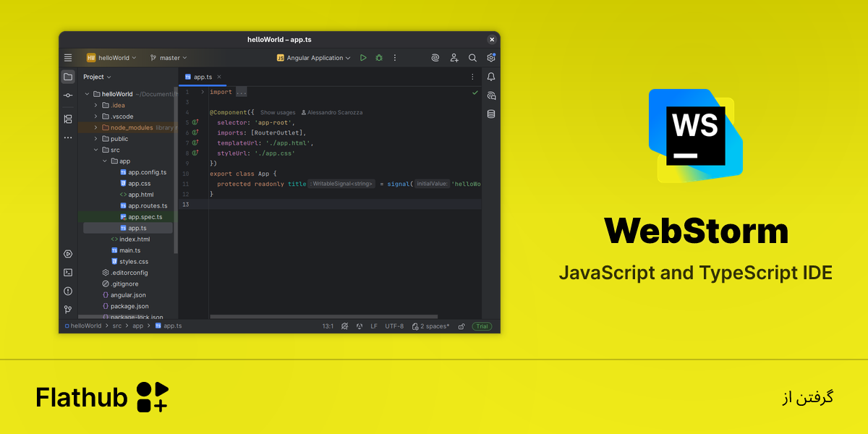Collapse the helloWorld root folder

pos(87,94)
